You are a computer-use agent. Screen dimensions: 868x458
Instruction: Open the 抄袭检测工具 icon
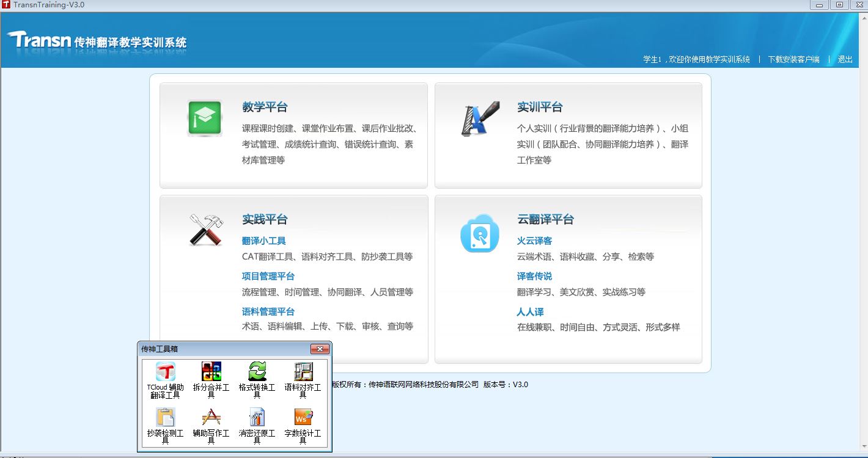pyautogui.click(x=165, y=418)
